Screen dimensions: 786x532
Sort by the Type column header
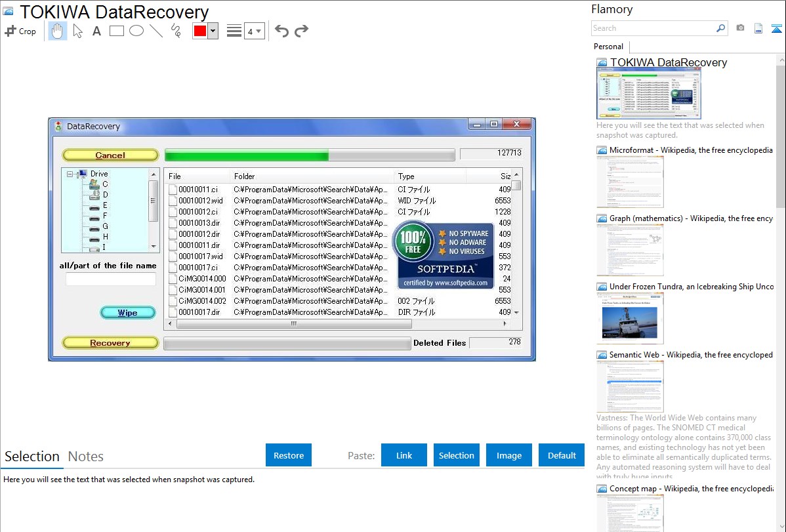pos(430,176)
